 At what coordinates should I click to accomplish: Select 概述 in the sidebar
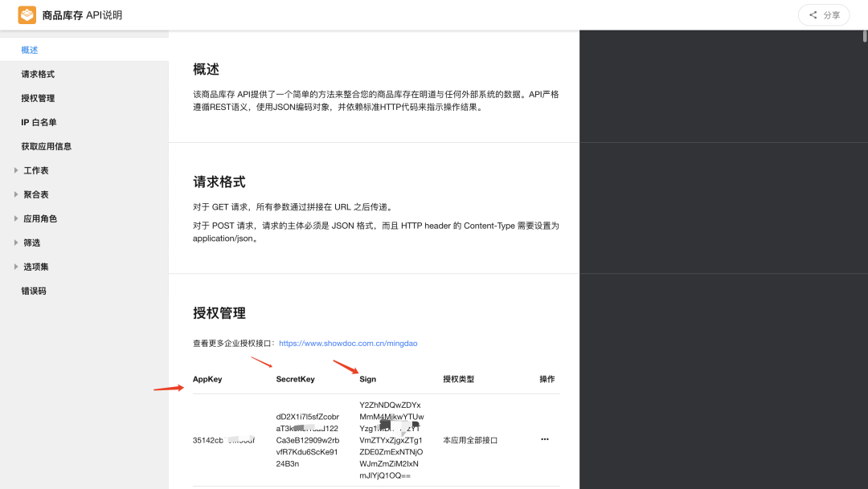click(84, 50)
